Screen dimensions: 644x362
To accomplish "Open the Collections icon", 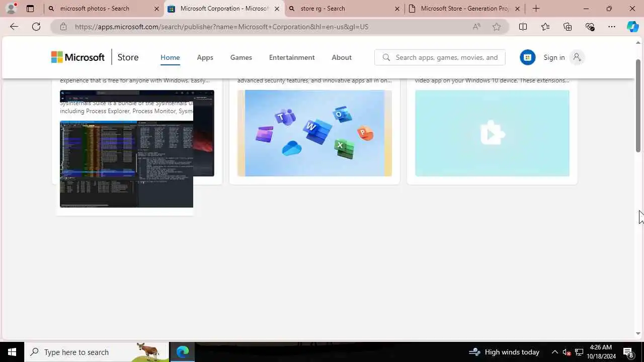I will coord(568,27).
